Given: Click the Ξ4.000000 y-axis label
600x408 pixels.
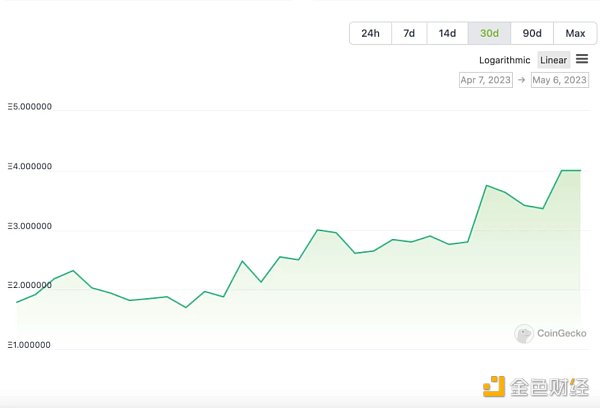Looking at the screenshot, I should (30, 167).
